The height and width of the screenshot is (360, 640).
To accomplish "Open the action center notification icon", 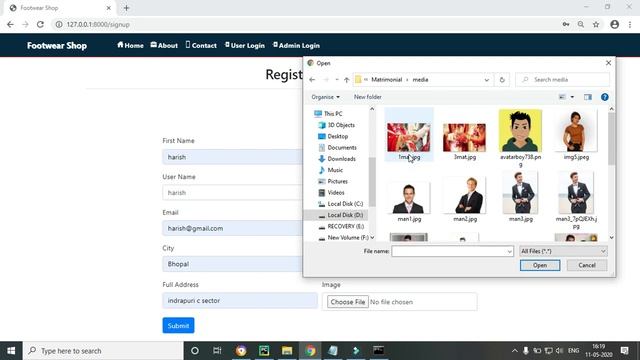I will click(624, 351).
